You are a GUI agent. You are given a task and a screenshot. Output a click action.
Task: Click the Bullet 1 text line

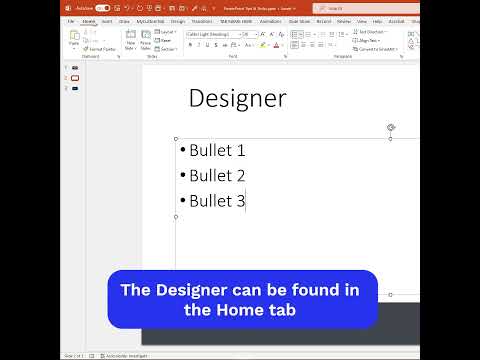(217, 150)
